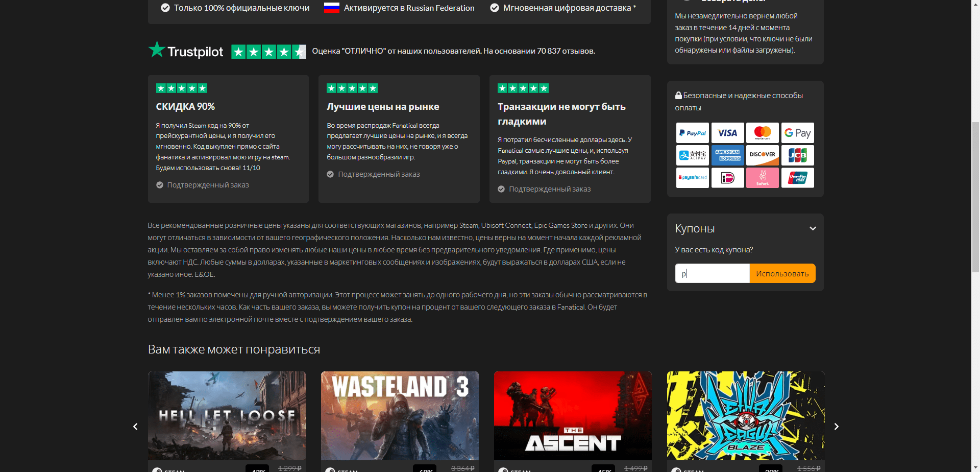Click the Trustpilot five-star rating beside logo
The height and width of the screenshot is (472, 980).
(x=268, y=52)
